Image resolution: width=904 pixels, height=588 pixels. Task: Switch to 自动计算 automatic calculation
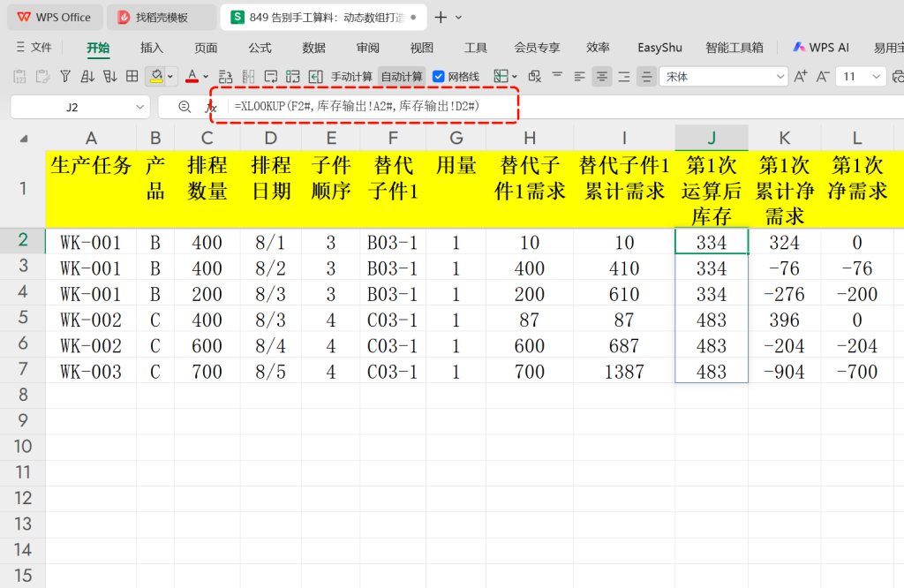click(402, 77)
